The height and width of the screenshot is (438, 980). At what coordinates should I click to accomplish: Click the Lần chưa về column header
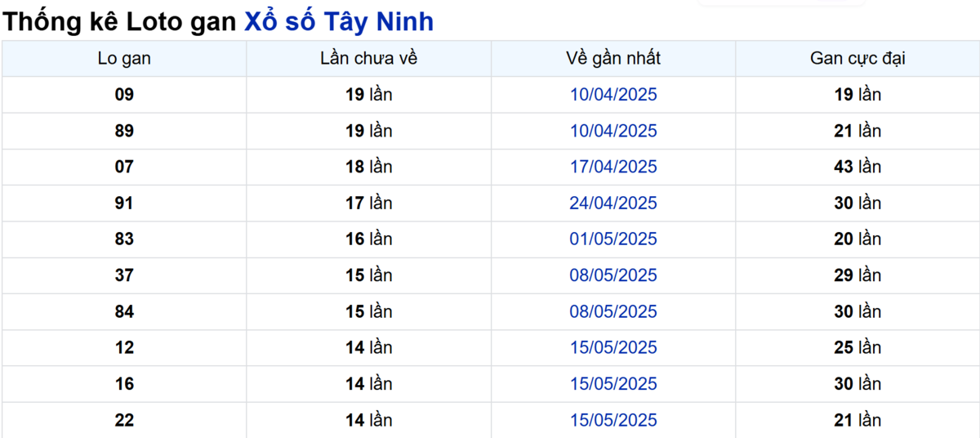[x=368, y=59]
